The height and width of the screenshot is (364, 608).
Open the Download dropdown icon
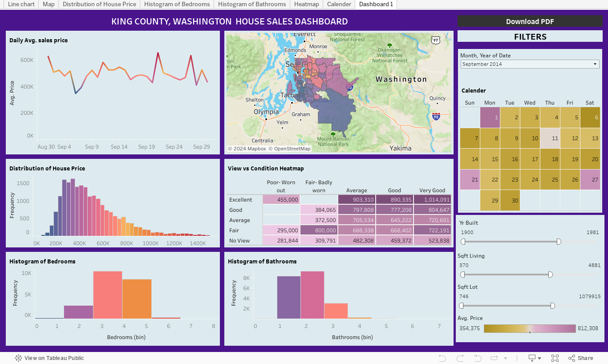click(534, 358)
